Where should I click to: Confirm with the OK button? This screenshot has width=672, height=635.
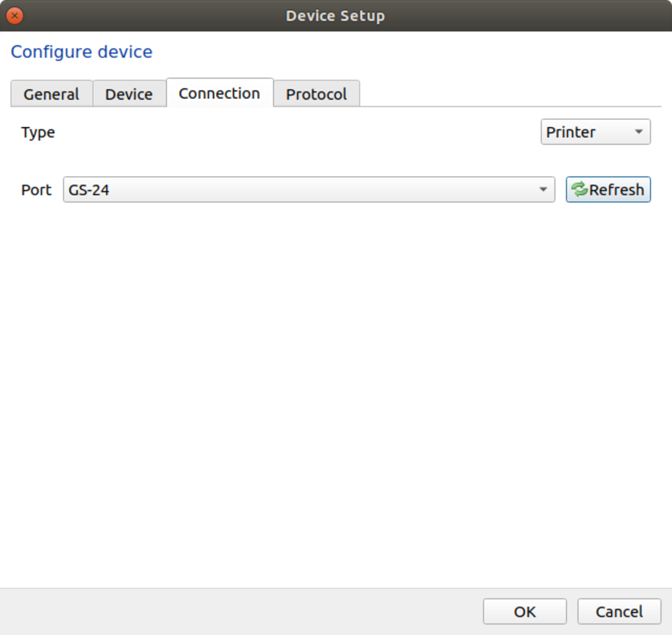click(525, 611)
